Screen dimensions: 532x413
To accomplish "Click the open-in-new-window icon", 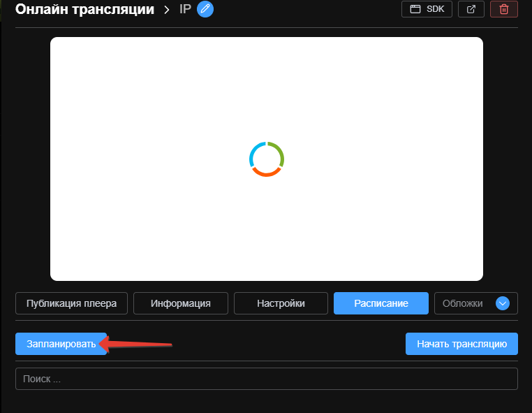I will click(471, 9).
